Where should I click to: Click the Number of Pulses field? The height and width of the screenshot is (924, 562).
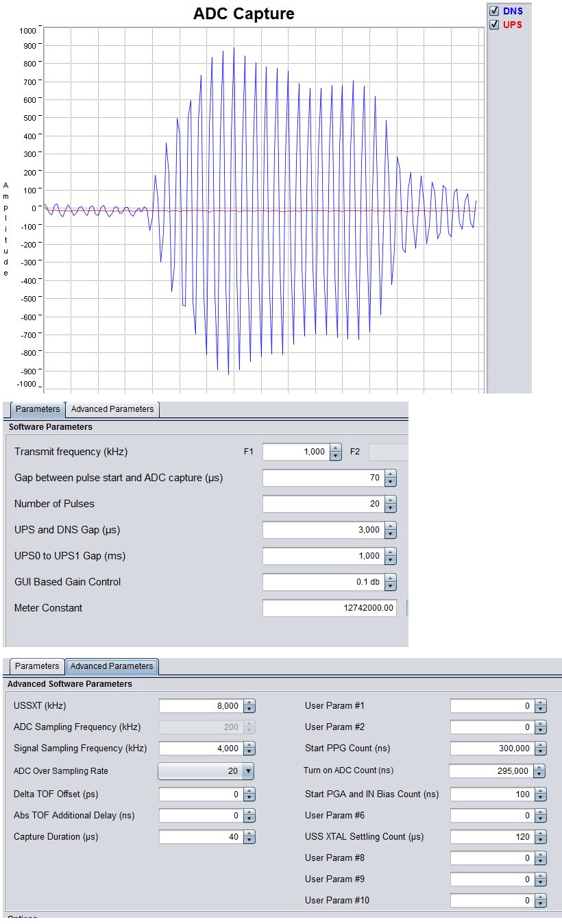323,504
